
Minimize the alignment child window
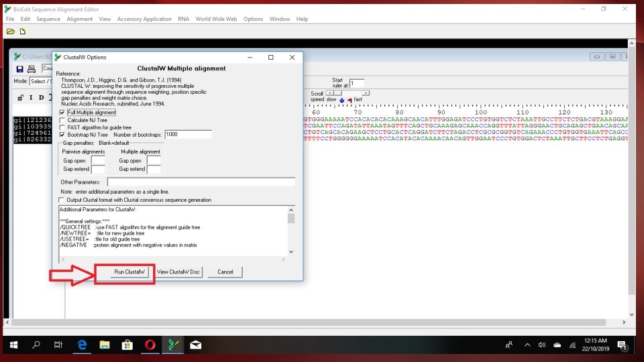tap(597, 56)
